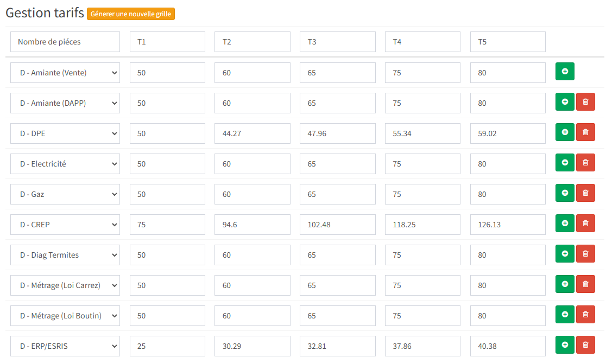The image size is (606, 364).
Task: Open the D - Métrage (Loi Boutin) dropdown
Action: 65,316
